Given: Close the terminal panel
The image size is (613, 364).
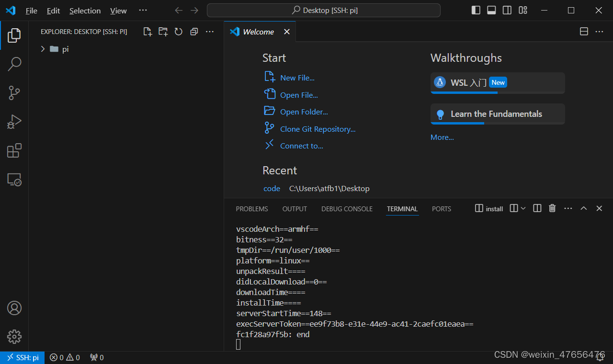Looking at the screenshot, I should click(599, 208).
